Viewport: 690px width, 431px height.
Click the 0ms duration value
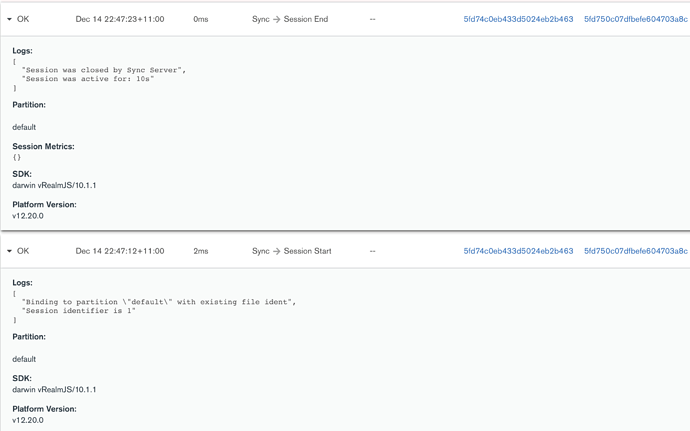(201, 19)
